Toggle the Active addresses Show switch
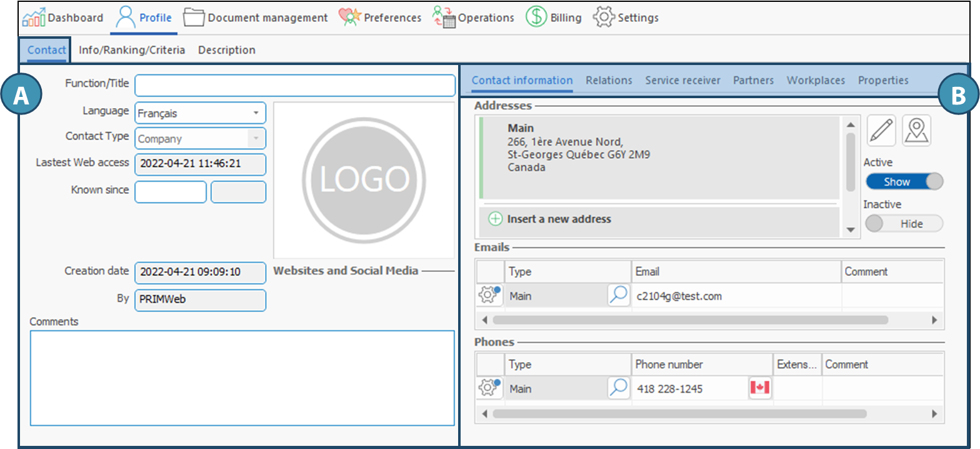Image resolution: width=980 pixels, height=449 pixels. (904, 182)
